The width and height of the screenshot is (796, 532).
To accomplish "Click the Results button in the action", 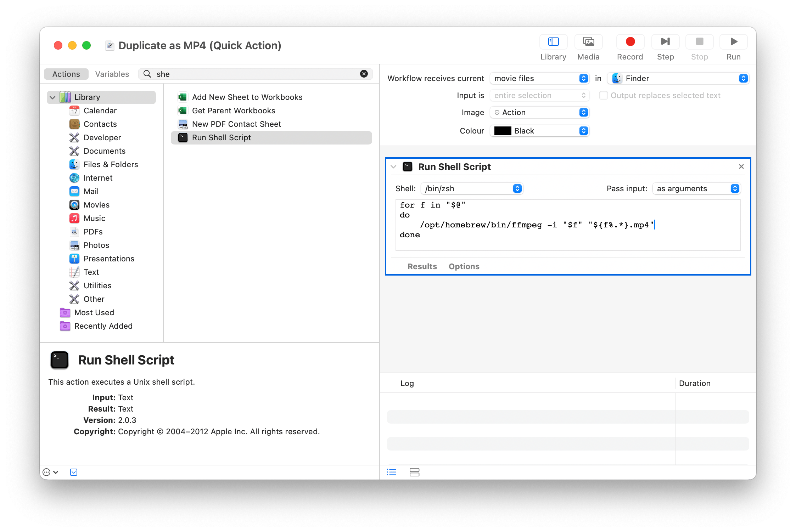I will point(422,266).
